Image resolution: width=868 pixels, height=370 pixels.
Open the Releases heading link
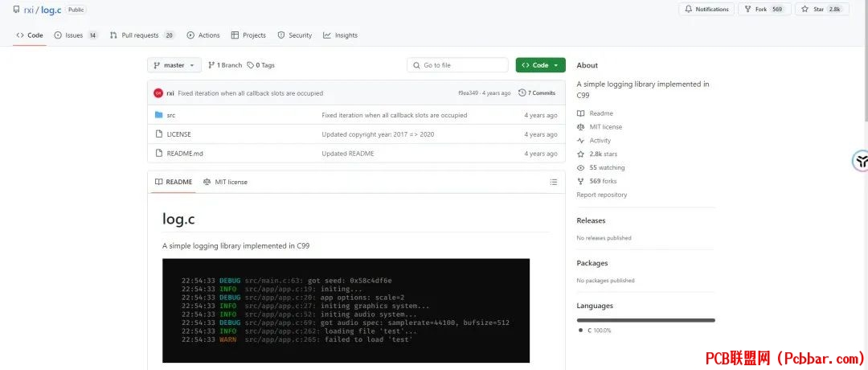coord(592,220)
